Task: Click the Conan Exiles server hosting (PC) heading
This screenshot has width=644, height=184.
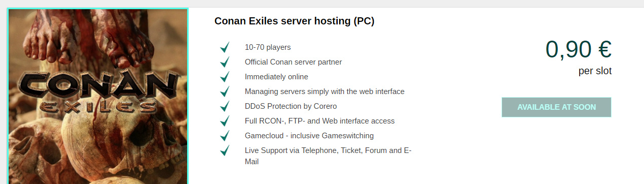Action: [294, 21]
